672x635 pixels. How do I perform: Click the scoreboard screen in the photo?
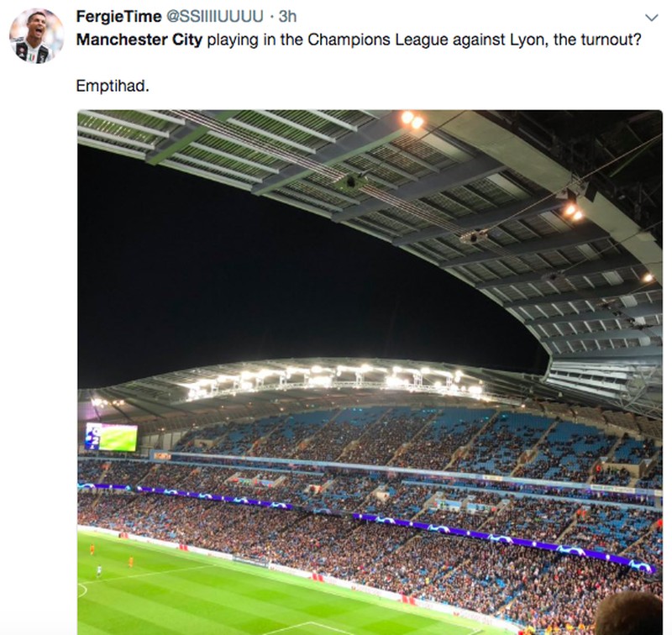click(x=111, y=437)
